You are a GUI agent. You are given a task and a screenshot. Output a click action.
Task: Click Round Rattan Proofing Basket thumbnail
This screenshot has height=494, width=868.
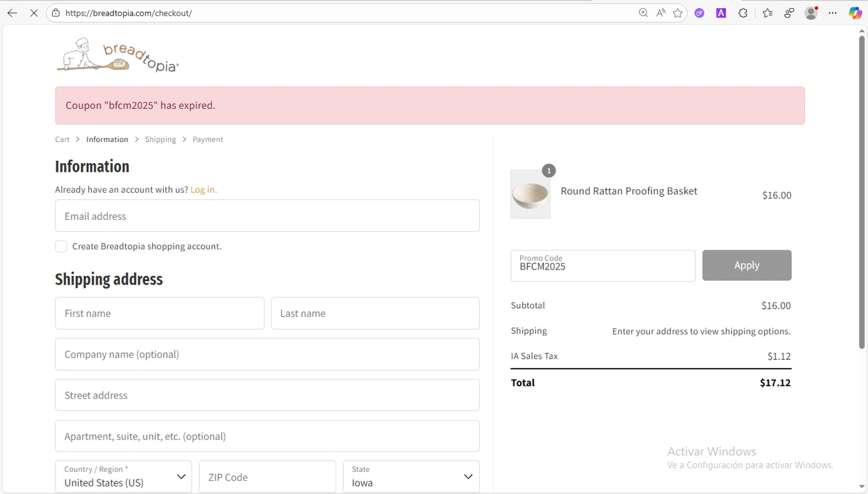pos(531,194)
